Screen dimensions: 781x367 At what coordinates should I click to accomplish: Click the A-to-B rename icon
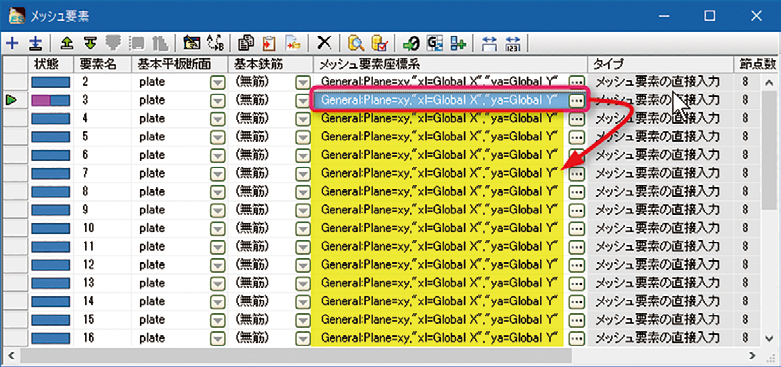tap(215, 43)
